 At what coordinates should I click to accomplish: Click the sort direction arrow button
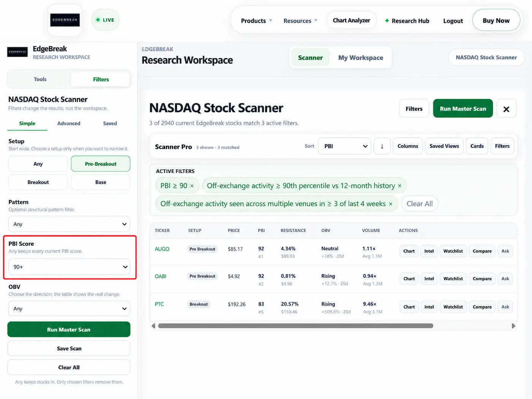(382, 146)
